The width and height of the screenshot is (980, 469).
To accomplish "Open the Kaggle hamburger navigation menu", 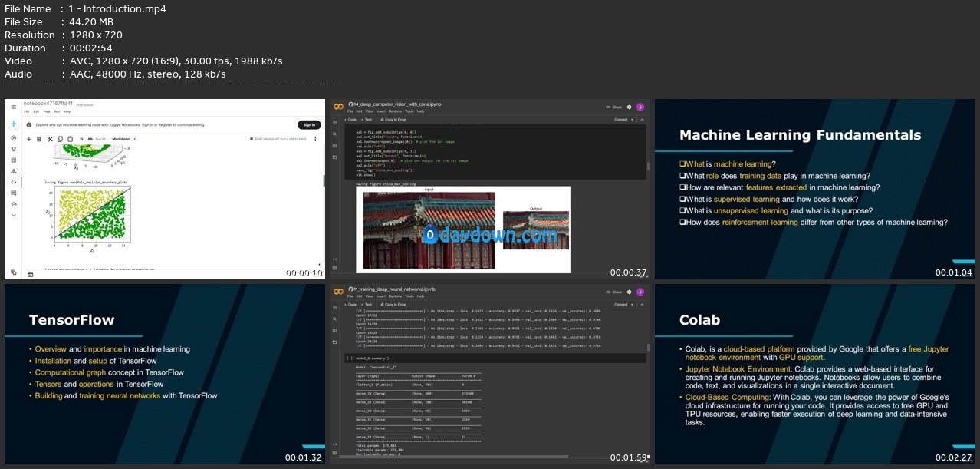I will pyautogui.click(x=13, y=108).
